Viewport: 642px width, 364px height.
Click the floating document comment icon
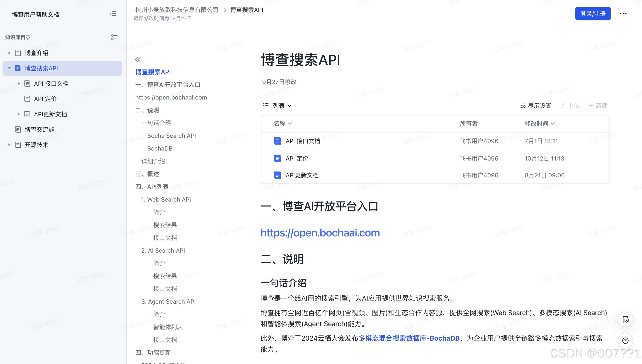tap(625, 319)
